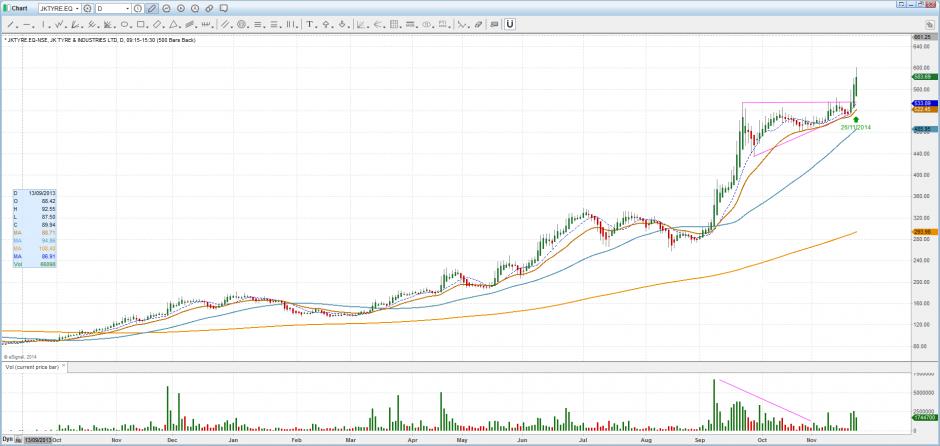The width and height of the screenshot is (940, 446).
Task: Expand the rectangle tool dropdown arrow
Action: [x=147, y=27]
